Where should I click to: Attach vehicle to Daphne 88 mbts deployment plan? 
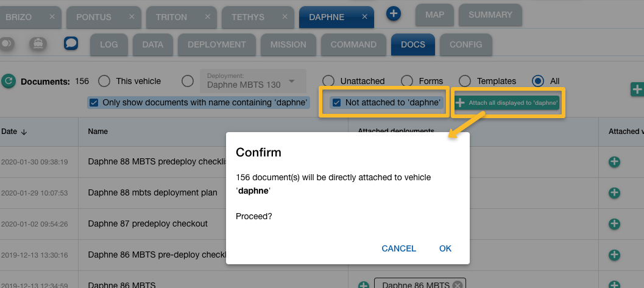pos(614,192)
